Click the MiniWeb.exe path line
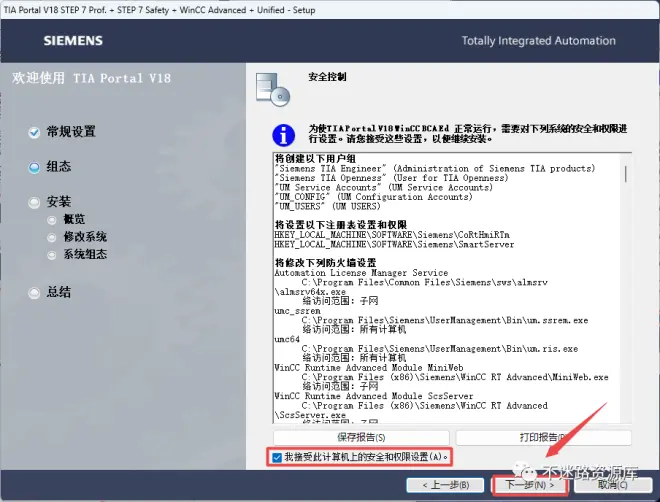Screen dimensions: 660x502 tap(455, 377)
